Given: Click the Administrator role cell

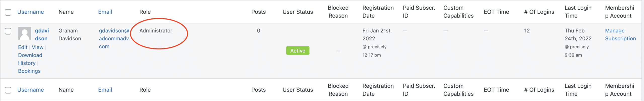Looking at the screenshot, I should (x=156, y=31).
